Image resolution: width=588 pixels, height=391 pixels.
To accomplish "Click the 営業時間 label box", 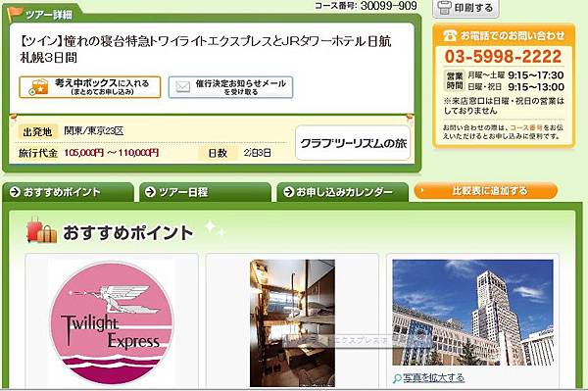I will [x=455, y=81].
